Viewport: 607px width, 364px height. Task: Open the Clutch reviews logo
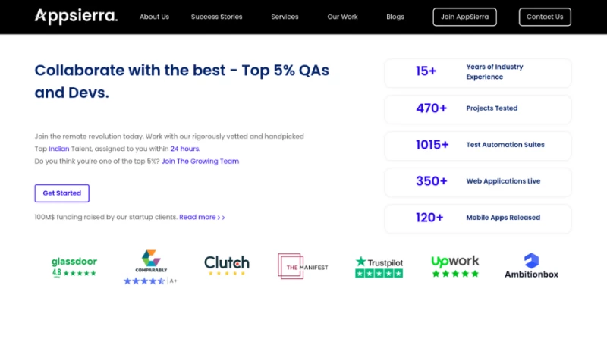point(226,265)
